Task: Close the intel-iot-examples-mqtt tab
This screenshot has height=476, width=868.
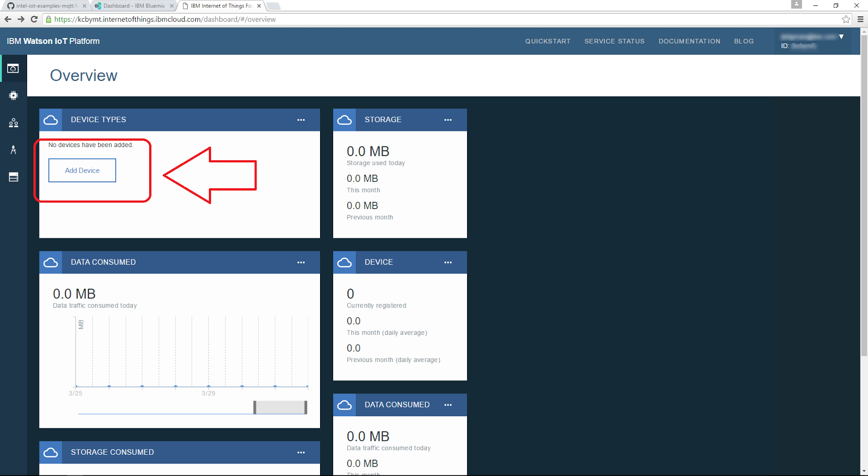Action: pyautogui.click(x=84, y=6)
